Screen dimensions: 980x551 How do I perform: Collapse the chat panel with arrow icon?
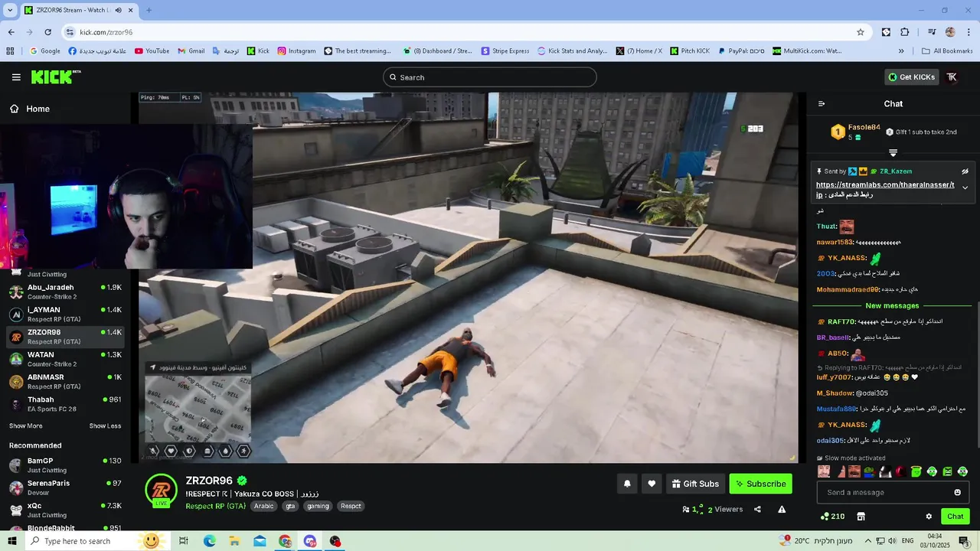(822, 104)
